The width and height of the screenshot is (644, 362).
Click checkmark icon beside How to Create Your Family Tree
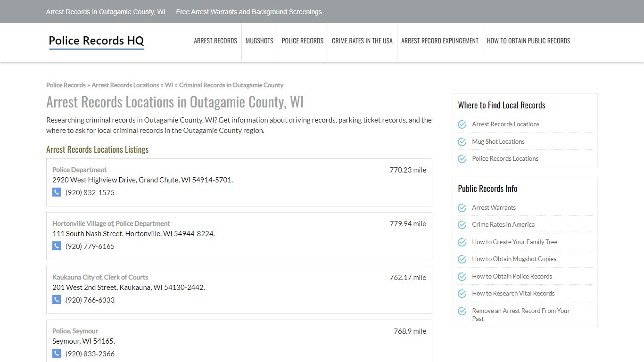462,242
